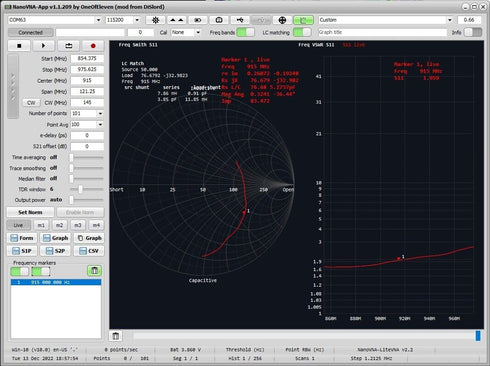Select memory m3
The image size is (490, 366).
[78, 225]
